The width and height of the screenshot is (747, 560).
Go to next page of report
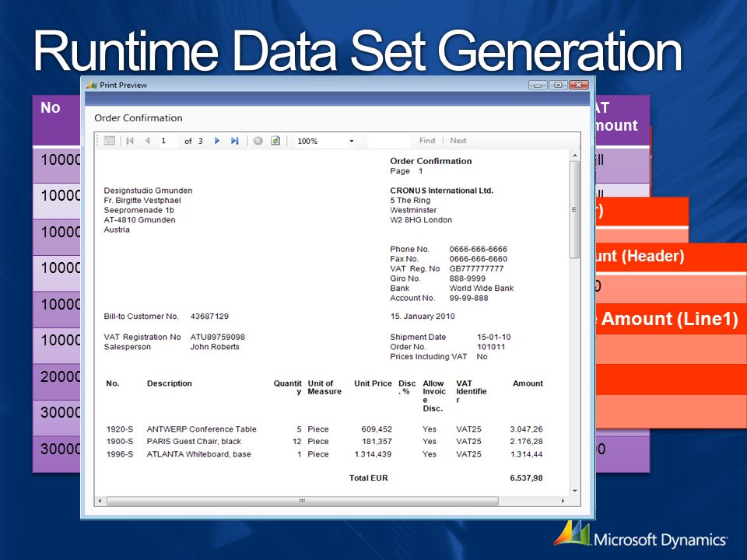(x=217, y=141)
